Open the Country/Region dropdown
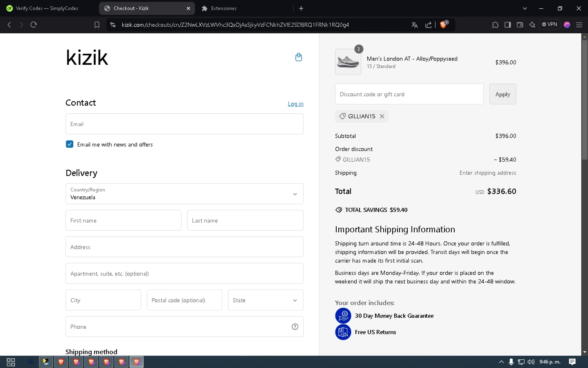 [x=184, y=194]
